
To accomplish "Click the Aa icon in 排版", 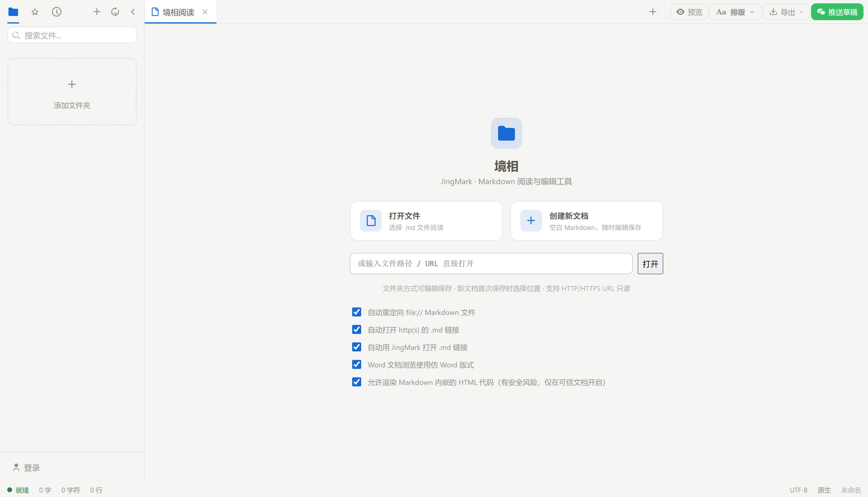I will [721, 12].
